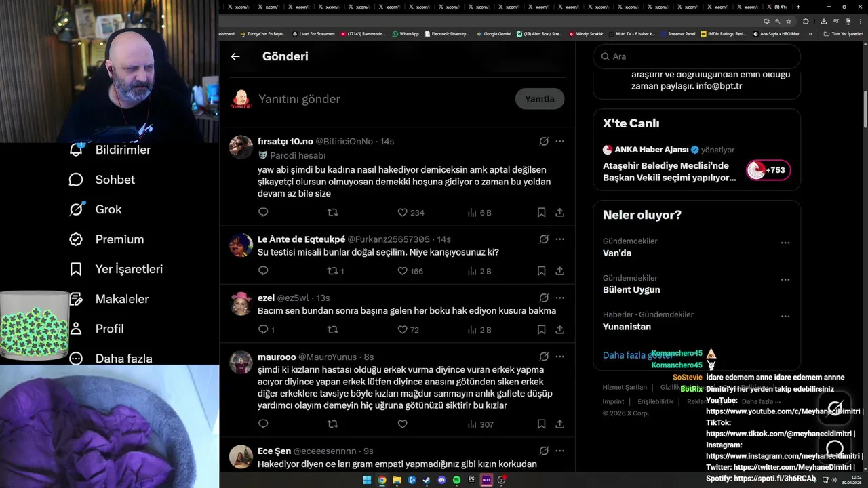Open more options for Van'da trend

pyautogui.click(x=785, y=243)
